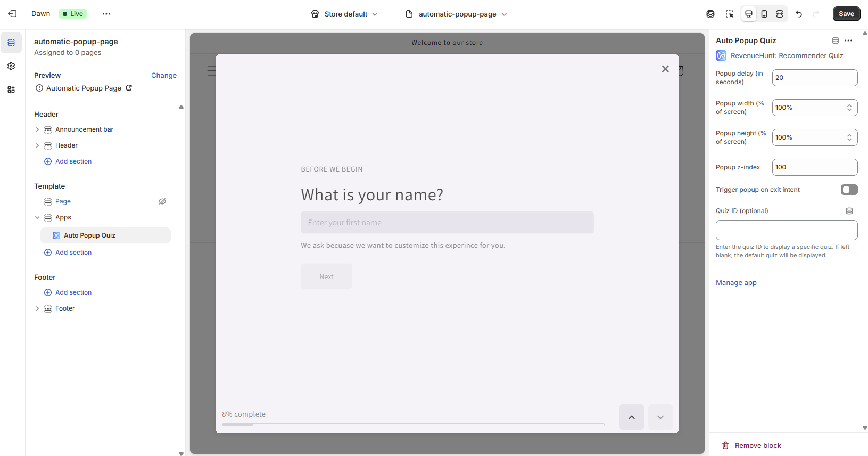Open the Store default dropdown

pyautogui.click(x=345, y=14)
